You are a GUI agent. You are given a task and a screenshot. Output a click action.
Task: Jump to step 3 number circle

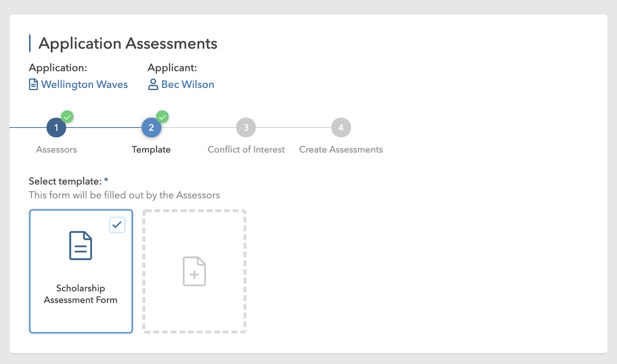246,128
